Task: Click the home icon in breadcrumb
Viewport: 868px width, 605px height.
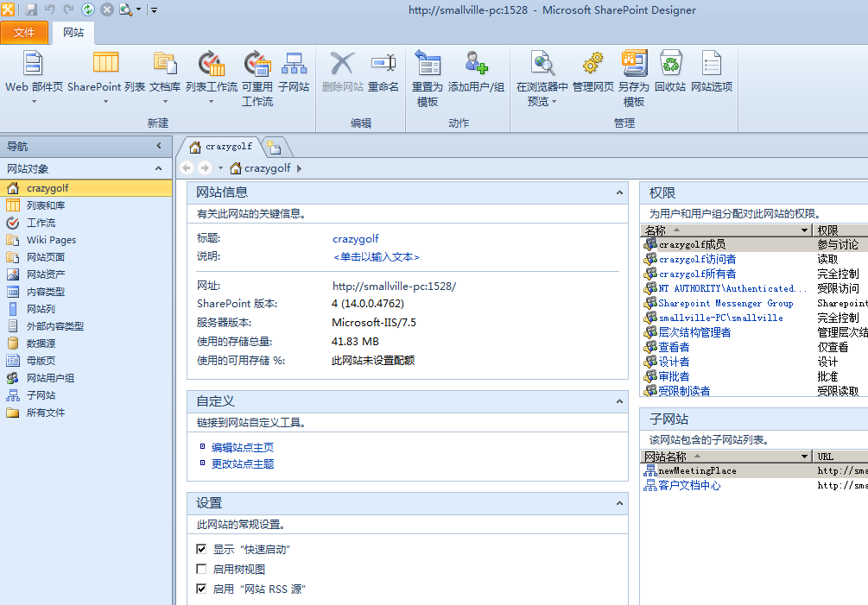Action: [236, 167]
